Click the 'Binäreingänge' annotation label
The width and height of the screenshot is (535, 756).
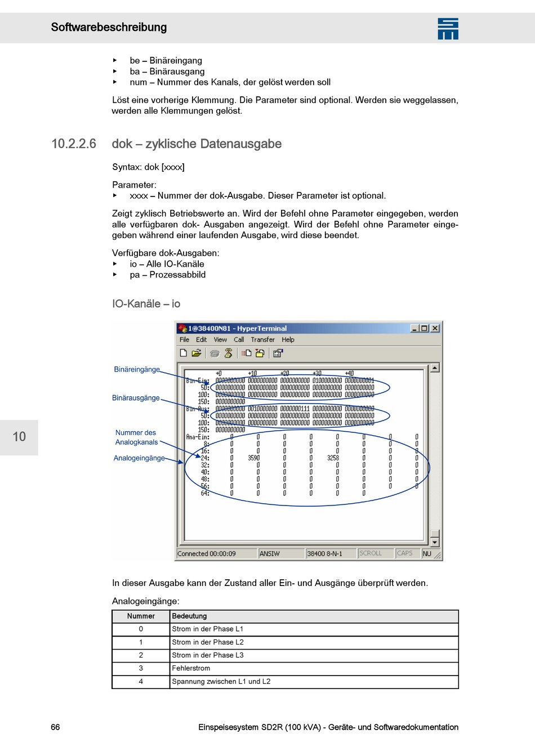pyautogui.click(x=137, y=369)
